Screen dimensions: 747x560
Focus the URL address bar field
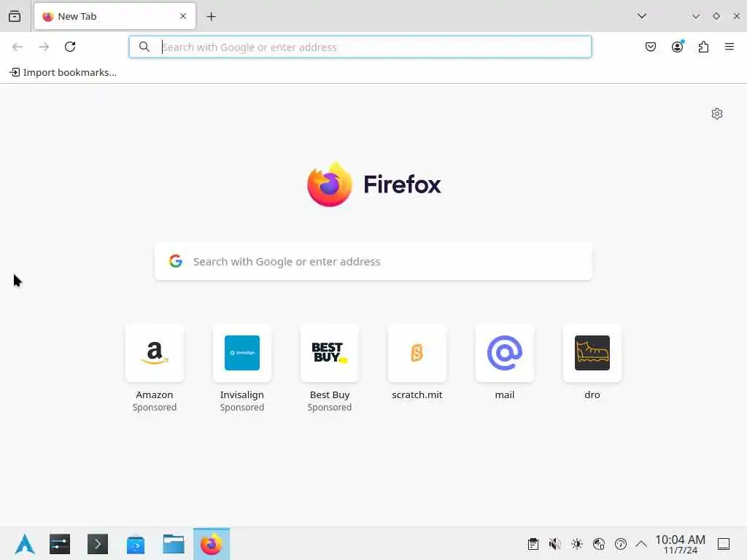coord(360,47)
